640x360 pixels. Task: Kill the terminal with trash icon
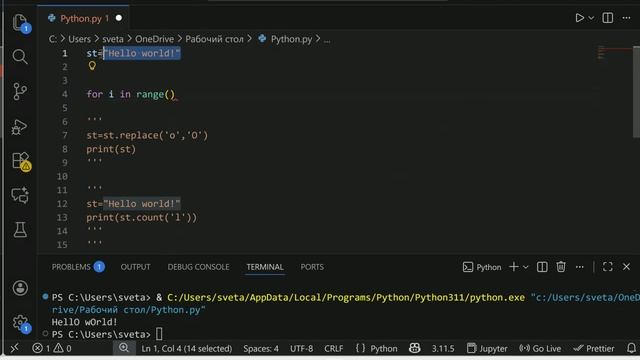pos(561,267)
